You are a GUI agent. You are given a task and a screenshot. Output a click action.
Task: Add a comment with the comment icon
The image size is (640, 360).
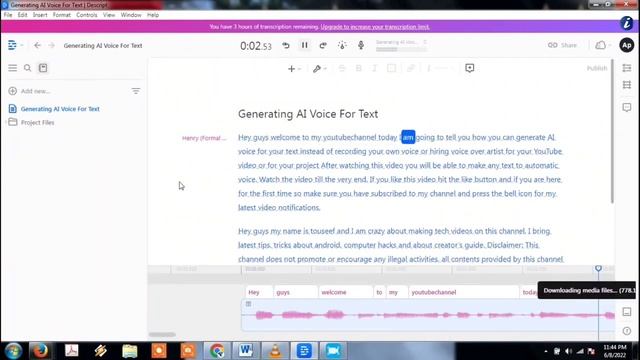470,68
